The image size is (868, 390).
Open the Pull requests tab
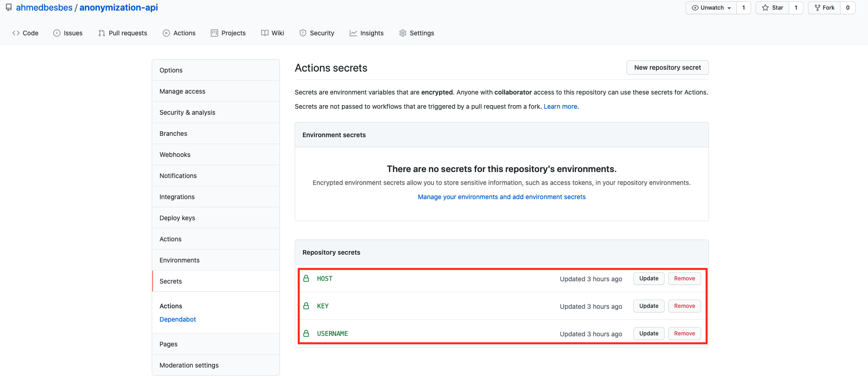[x=123, y=33]
